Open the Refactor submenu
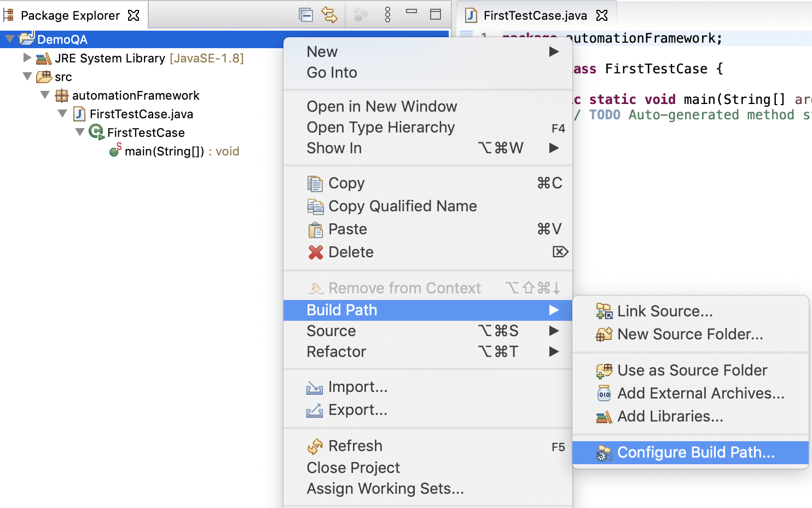Image resolution: width=812 pixels, height=508 pixels. point(428,351)
